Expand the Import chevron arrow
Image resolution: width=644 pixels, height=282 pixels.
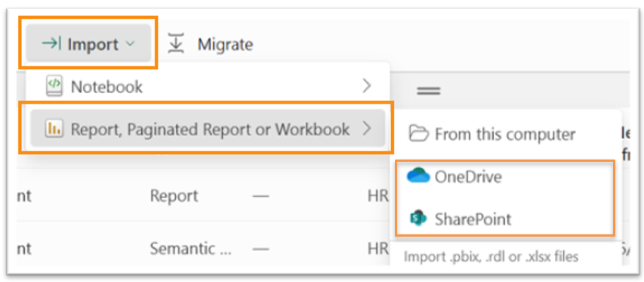click(x=130, y=44)
